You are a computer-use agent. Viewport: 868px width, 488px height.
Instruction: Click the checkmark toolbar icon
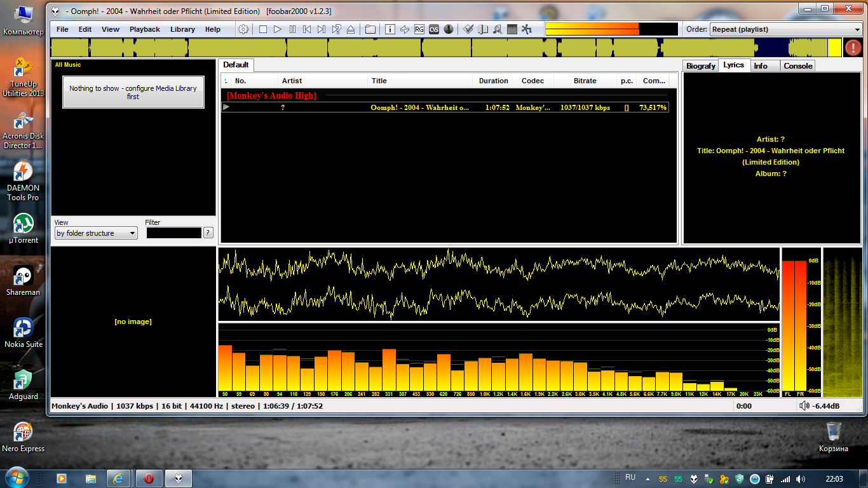coord(468,29)
